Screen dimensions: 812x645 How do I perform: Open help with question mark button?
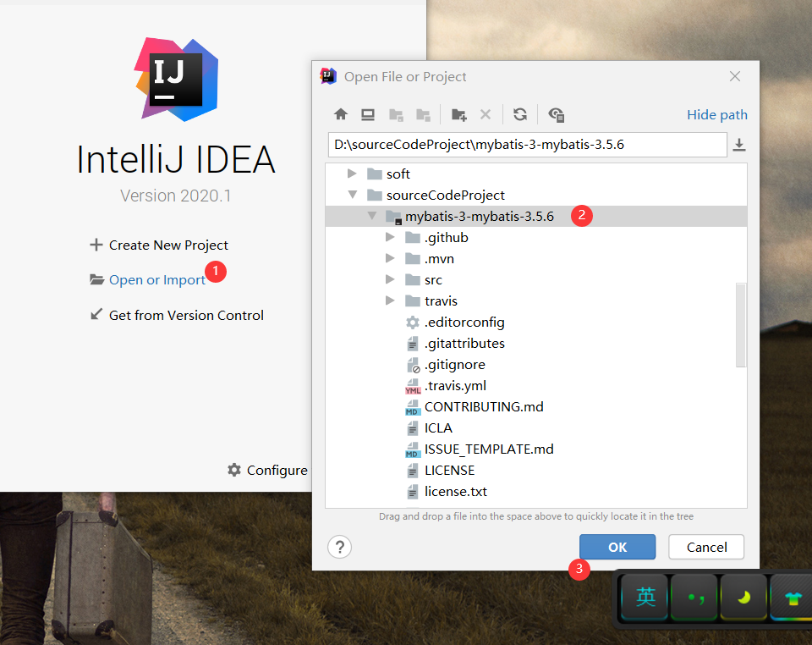pyautogui.click(x=340, y=547)
